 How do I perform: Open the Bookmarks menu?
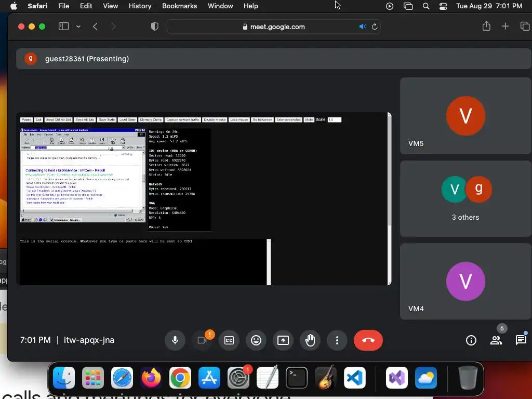click(179, 6)
